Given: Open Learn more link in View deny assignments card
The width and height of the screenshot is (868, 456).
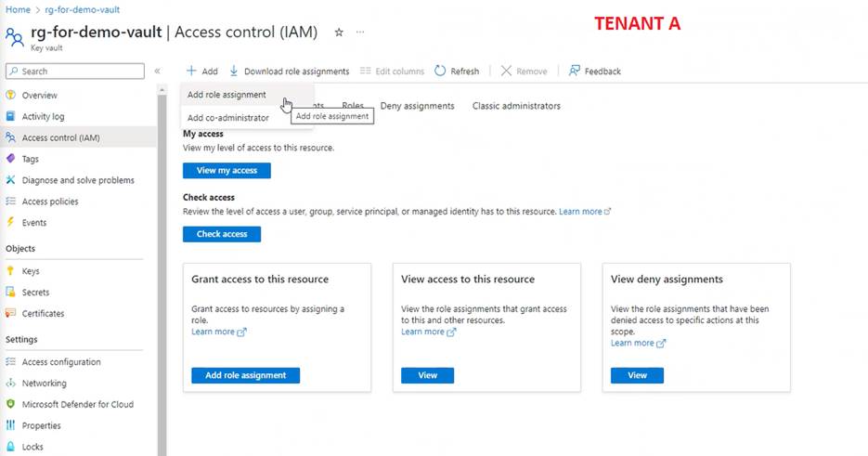Looking at the screenshot, I should click(x=639, y=343).
